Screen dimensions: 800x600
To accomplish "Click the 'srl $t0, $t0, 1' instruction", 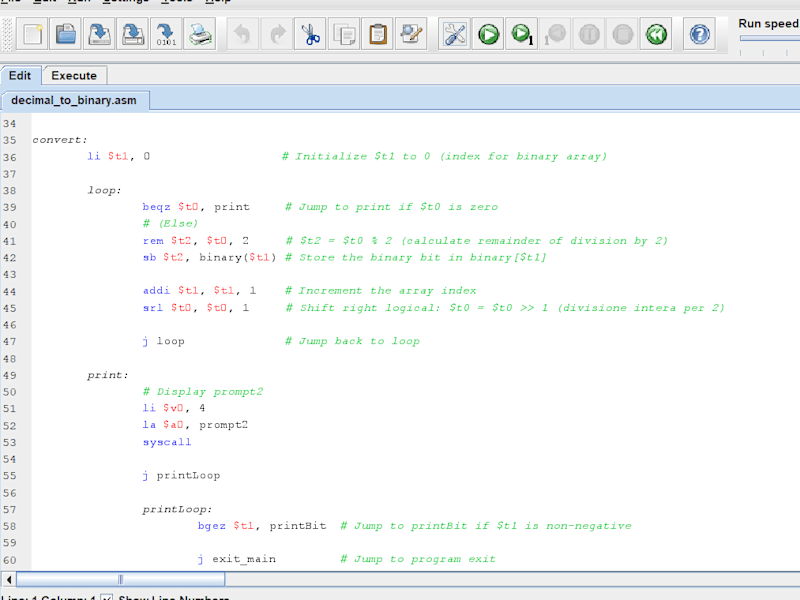I will tap(195, 308).
